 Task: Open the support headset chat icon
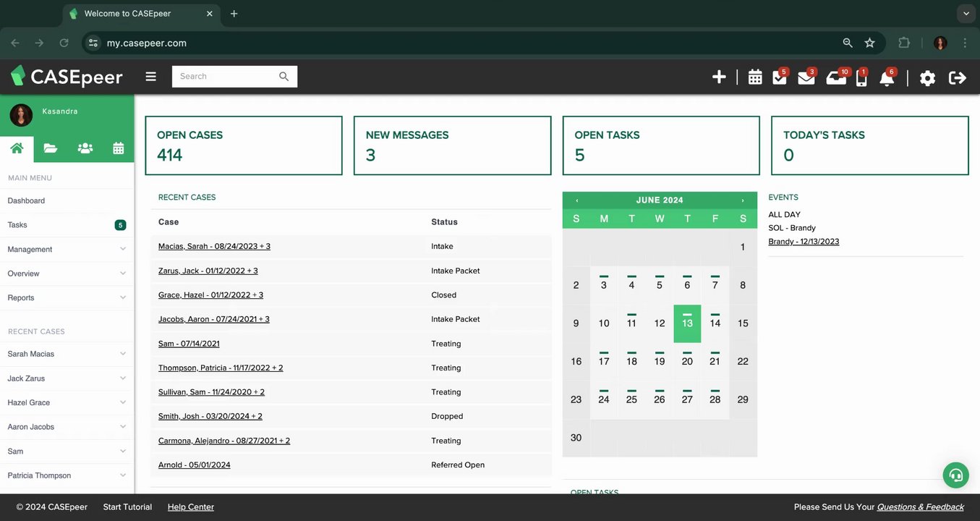pyautogui.click(x=956, y=475)
